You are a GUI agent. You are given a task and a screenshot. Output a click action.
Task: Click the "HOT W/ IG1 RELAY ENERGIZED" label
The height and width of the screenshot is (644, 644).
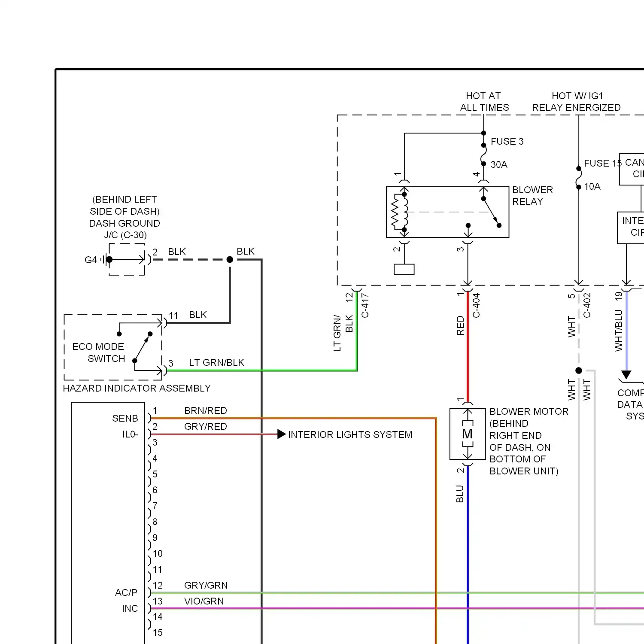(576, 102)
